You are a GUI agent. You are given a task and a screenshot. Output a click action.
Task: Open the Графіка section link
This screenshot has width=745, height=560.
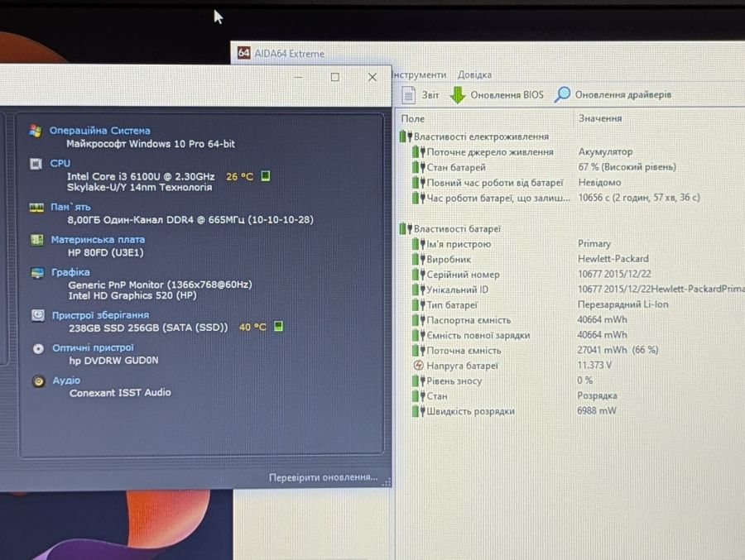(x=70, y=272)
